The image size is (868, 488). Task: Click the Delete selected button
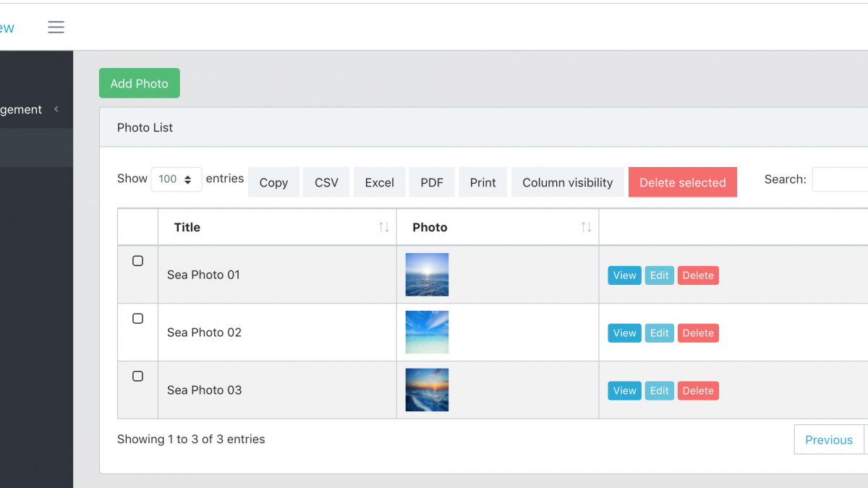pyautogui.click(x=683, y=182)
